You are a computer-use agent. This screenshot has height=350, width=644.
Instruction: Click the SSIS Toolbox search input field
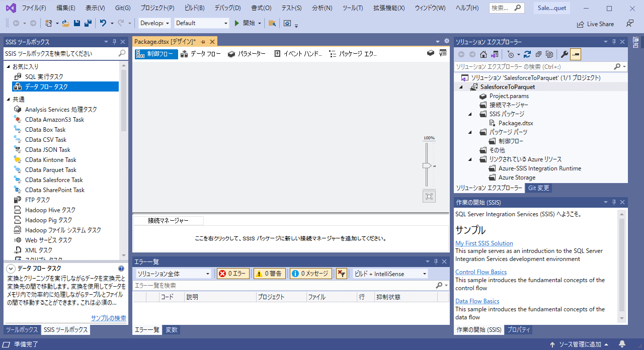click(60, 53)
